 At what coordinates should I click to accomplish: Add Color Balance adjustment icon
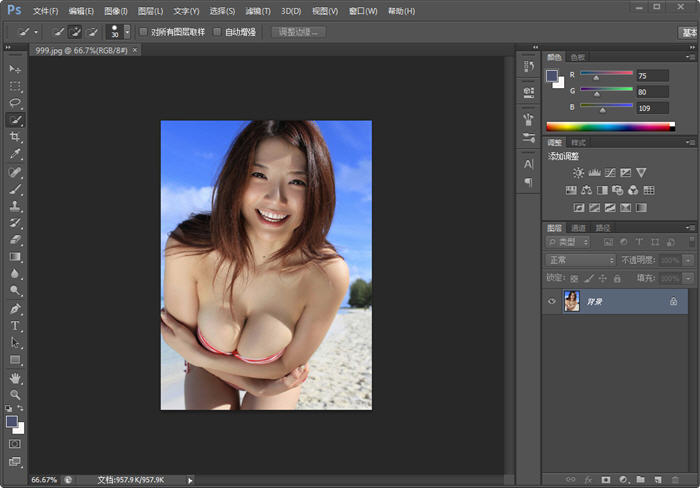[587, 190]
